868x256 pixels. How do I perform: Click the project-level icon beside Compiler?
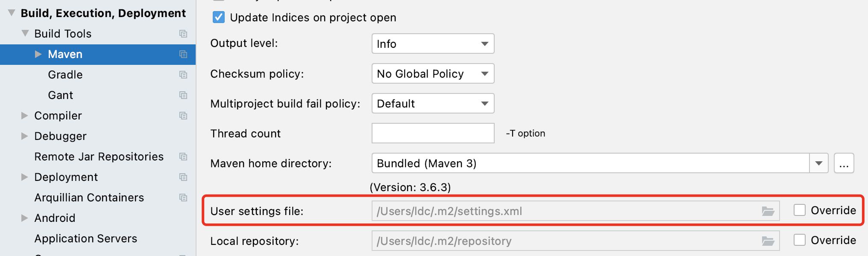[183, 116]
